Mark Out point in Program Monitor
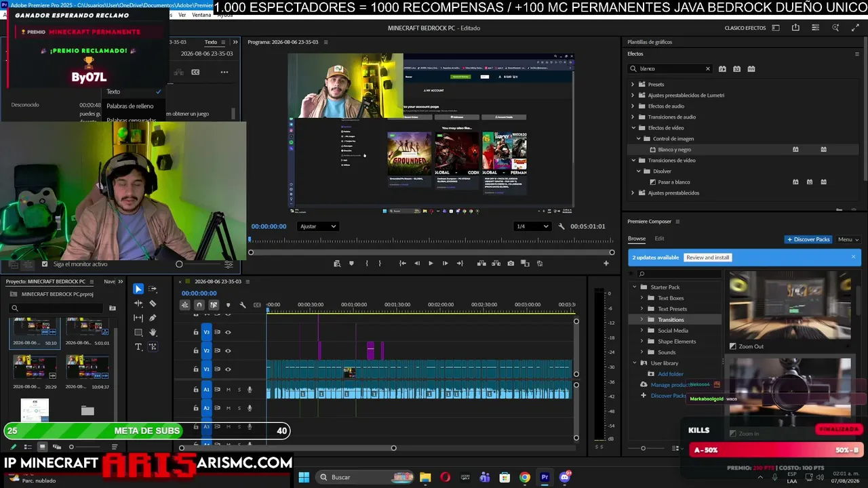Screen dimensions: 868x488 380,263
